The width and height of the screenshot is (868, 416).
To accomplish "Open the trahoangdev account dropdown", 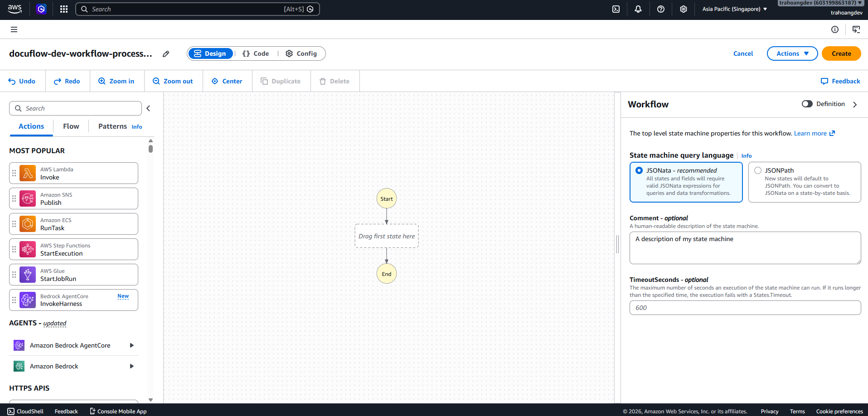I will [x=821, y=3].
